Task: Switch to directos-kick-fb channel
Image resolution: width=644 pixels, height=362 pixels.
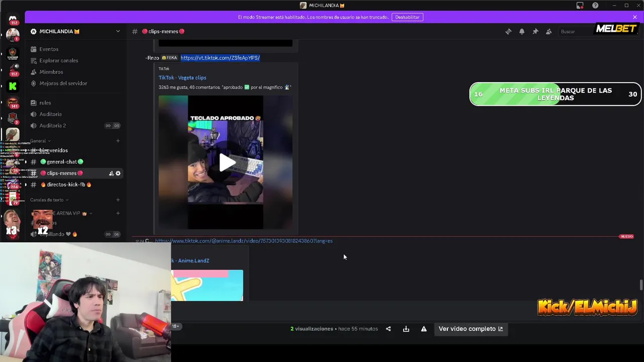Action: 65,185
